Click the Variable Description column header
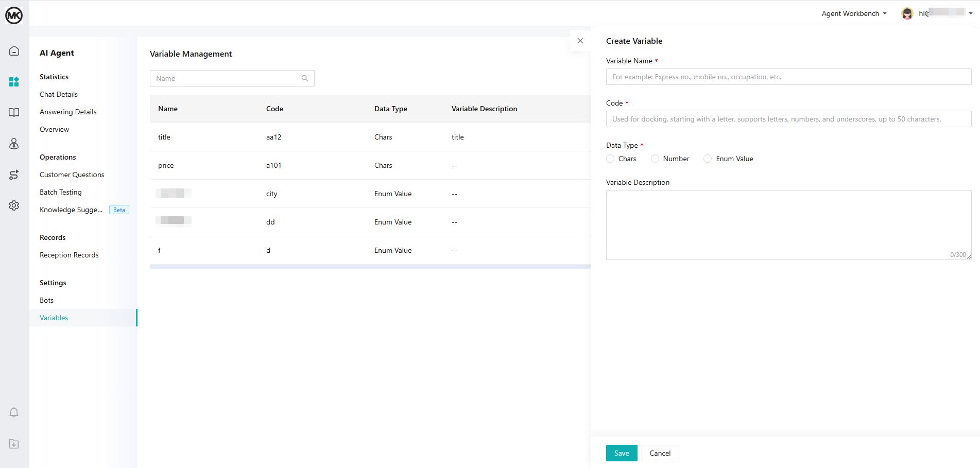The width and height of the screenshot is (980, 468). click(x=484, y=109)
